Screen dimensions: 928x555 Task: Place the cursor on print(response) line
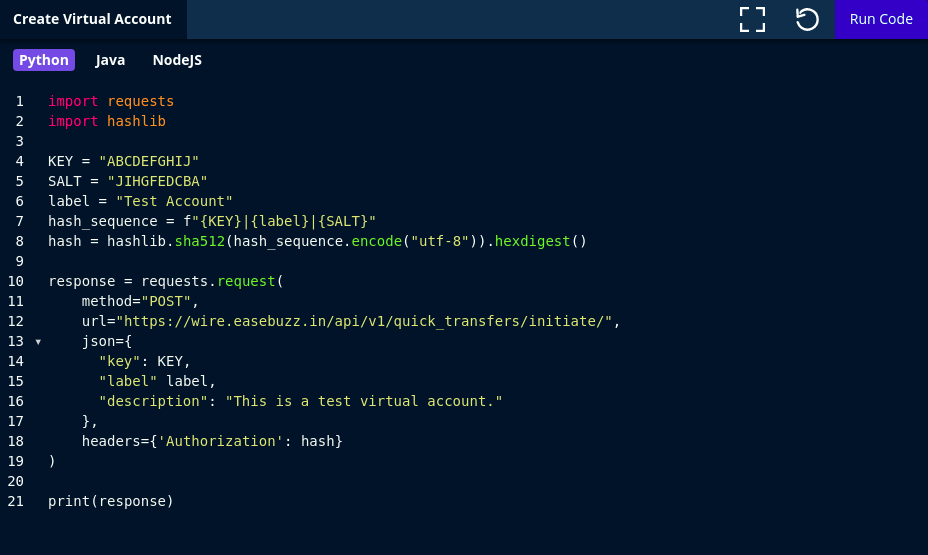(x=111, y=501)
